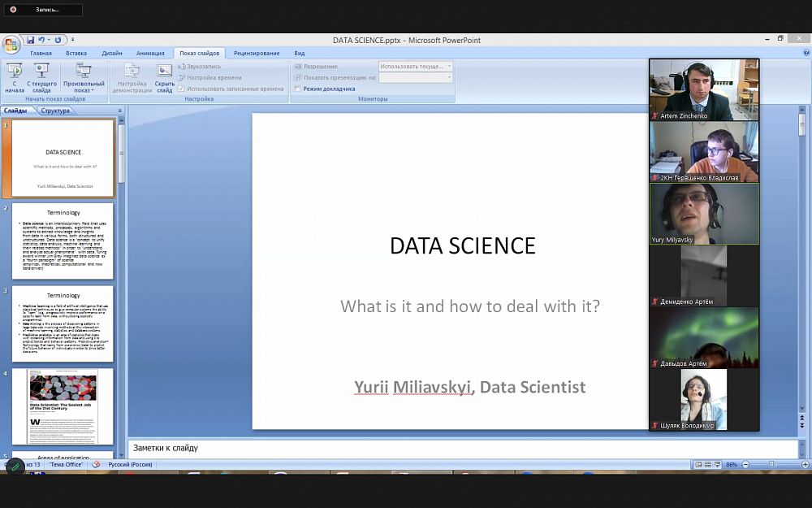
Task: Click Настройка демонстрации setup icon
Action: 132,78
